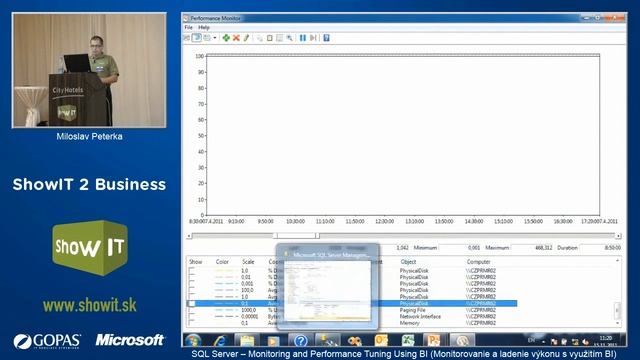Toggle the Highlight pen icon

(x=246, y=38)
